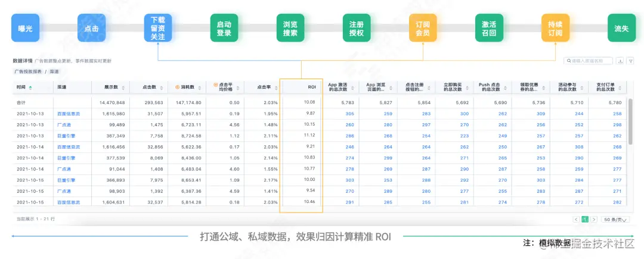Screen dimensions: 644x259
Task: Click the 流失 stage box
Action: [x=621, y=27]
